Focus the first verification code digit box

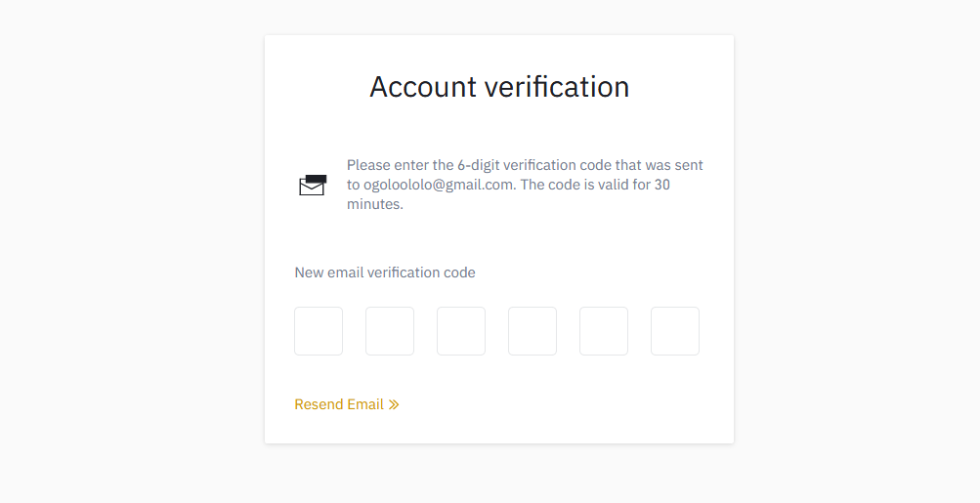[319, 331]
